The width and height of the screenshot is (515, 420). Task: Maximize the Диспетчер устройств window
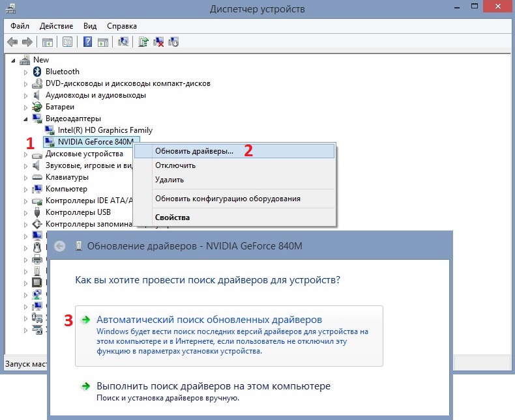[x=474, y=7]
